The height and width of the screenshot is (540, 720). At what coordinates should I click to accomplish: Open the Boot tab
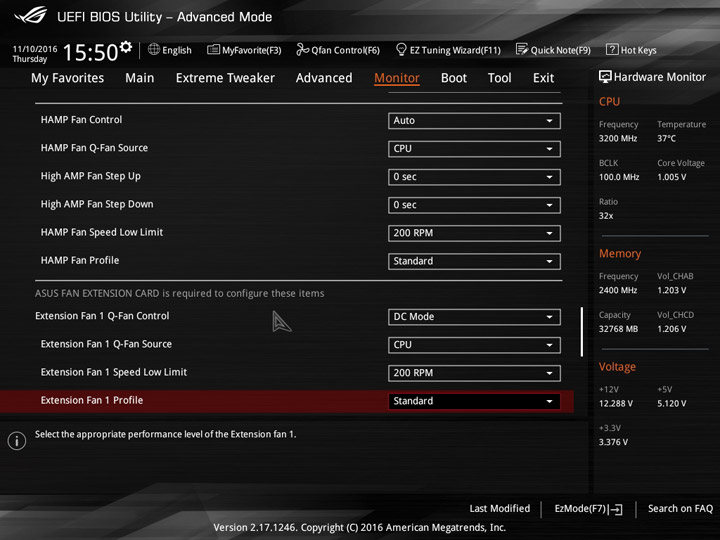[x=454, y=78]
